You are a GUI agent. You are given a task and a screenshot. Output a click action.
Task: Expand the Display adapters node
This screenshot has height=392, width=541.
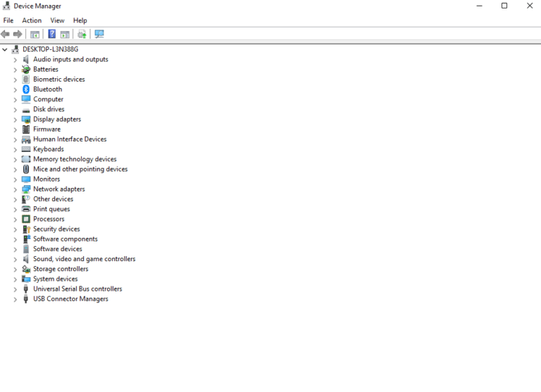pos(15,120)
